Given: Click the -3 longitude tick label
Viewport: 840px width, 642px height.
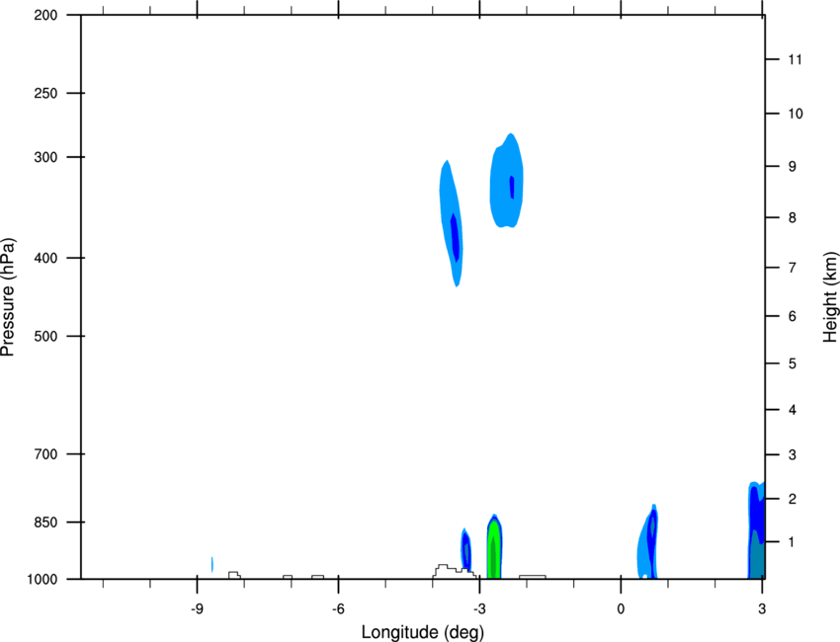Looking at the screenshot, I should point(479,608).
